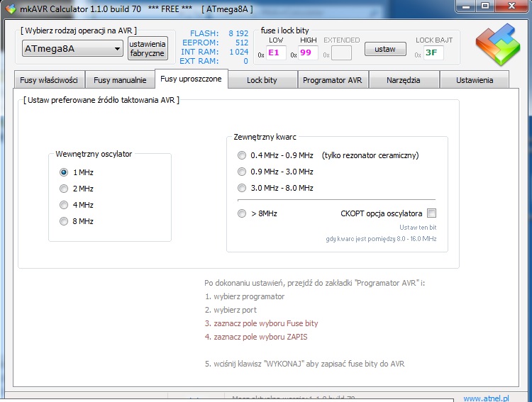Switch to Fusy manualnie tab
532x402 pixels.
[x=120, y=80]
